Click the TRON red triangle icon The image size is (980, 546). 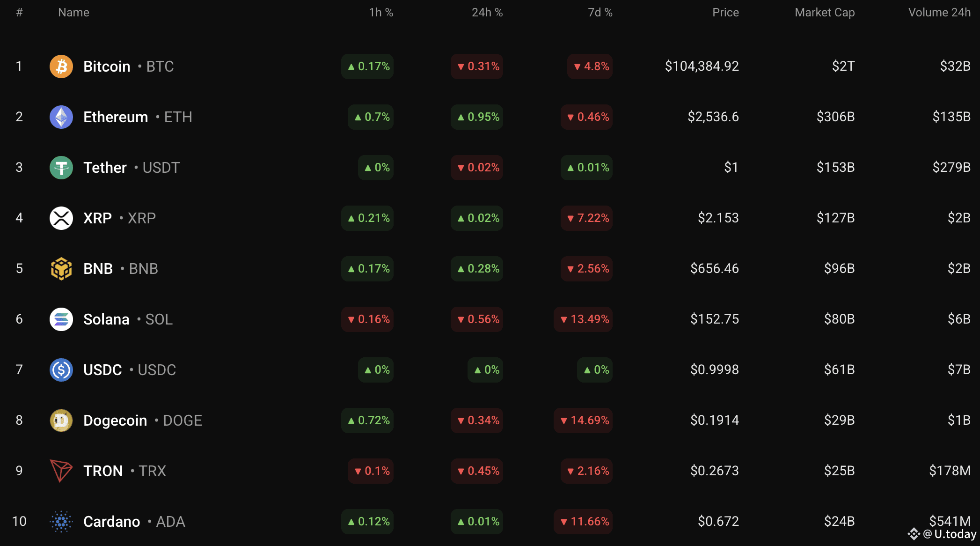coord(61,471)
